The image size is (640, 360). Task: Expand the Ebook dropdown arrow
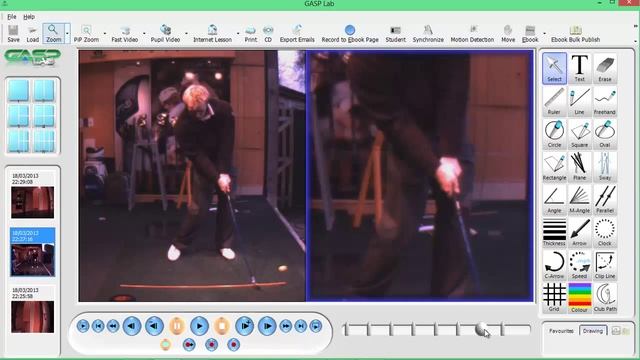coord(544,33)
